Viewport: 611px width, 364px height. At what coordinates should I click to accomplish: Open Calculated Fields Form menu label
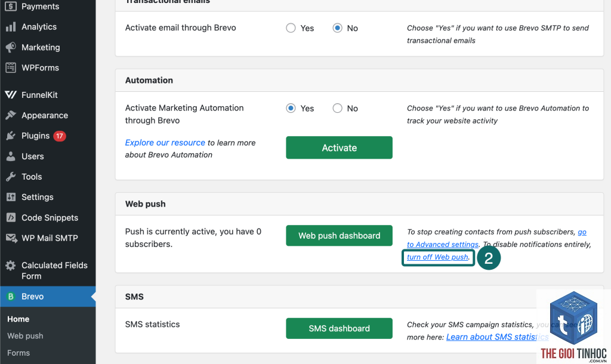coord(54,270)
